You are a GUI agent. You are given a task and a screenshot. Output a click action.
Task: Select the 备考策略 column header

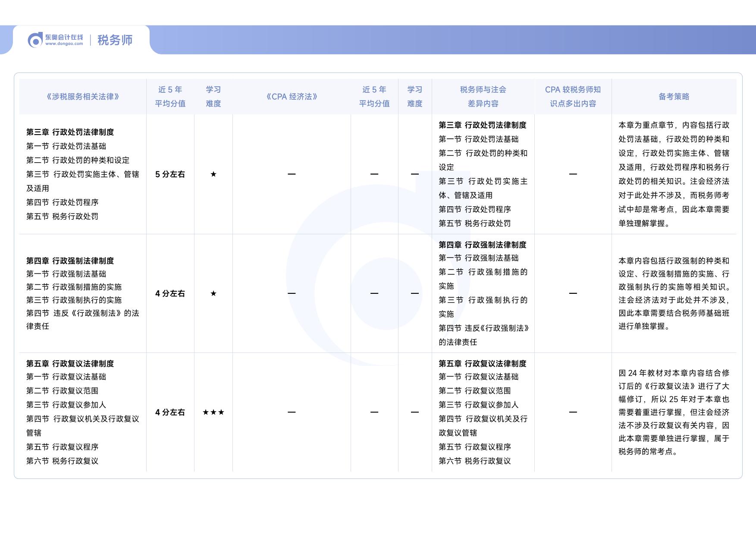(674, 97)
